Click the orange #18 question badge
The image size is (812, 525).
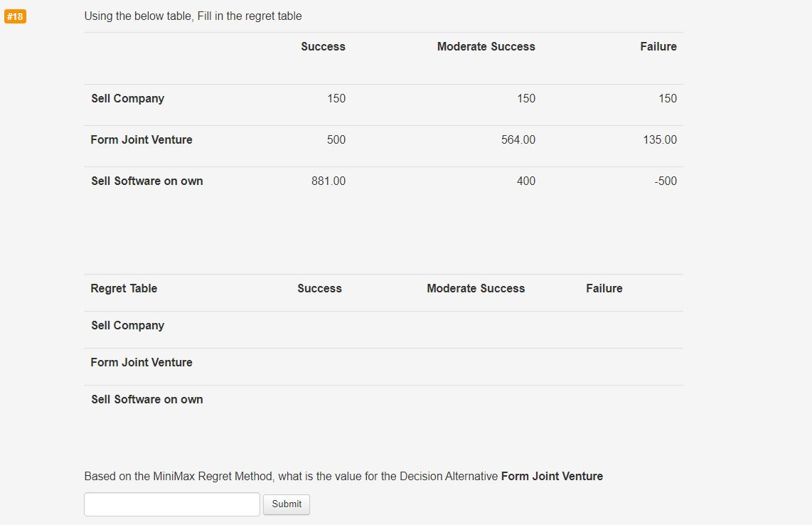(15, 16)
